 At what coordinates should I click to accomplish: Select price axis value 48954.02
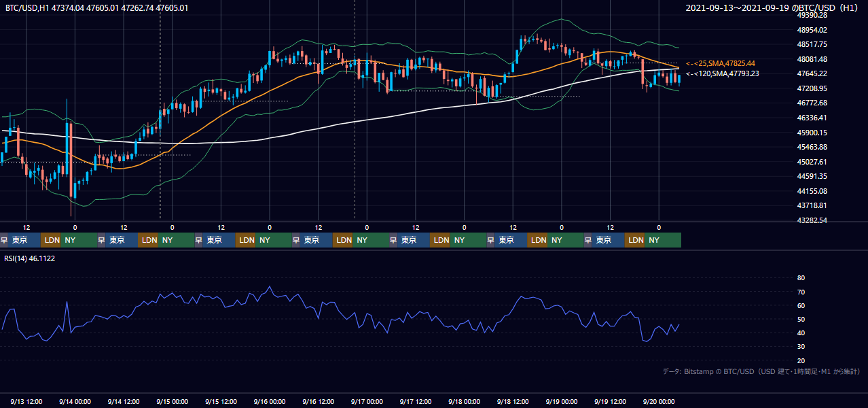[x=812, y=30]
